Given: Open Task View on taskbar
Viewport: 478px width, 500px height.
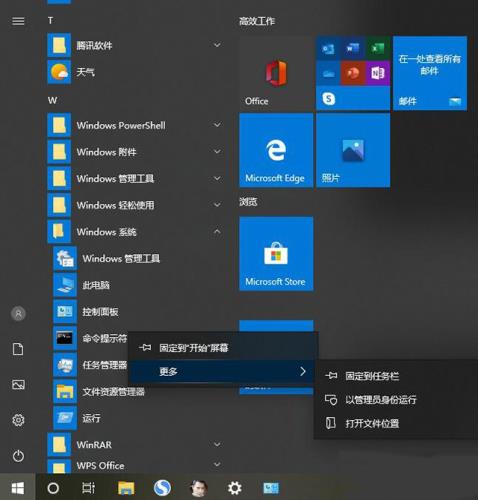Looking at the screenshot, I should tap(89, 488).
